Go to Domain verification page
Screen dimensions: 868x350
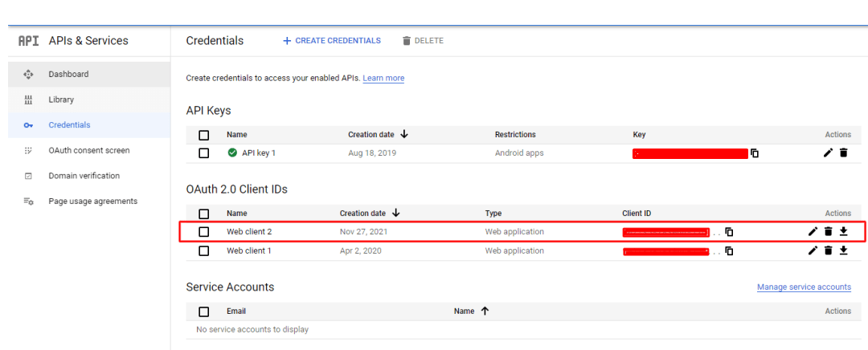(89, 176)
